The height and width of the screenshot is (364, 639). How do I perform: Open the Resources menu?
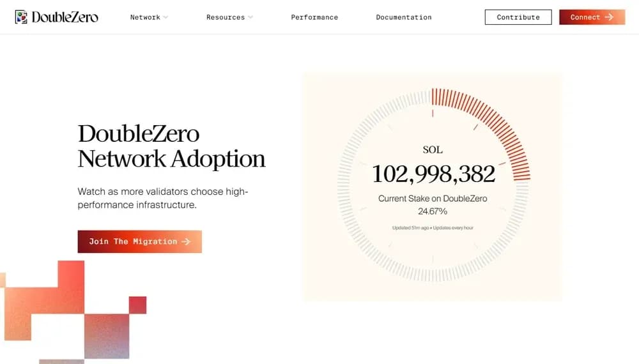click(226, 17)
